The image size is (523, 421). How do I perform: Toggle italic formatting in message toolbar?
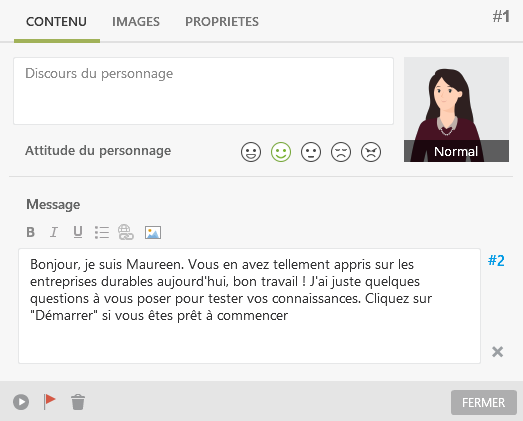[x=54, y=232]
